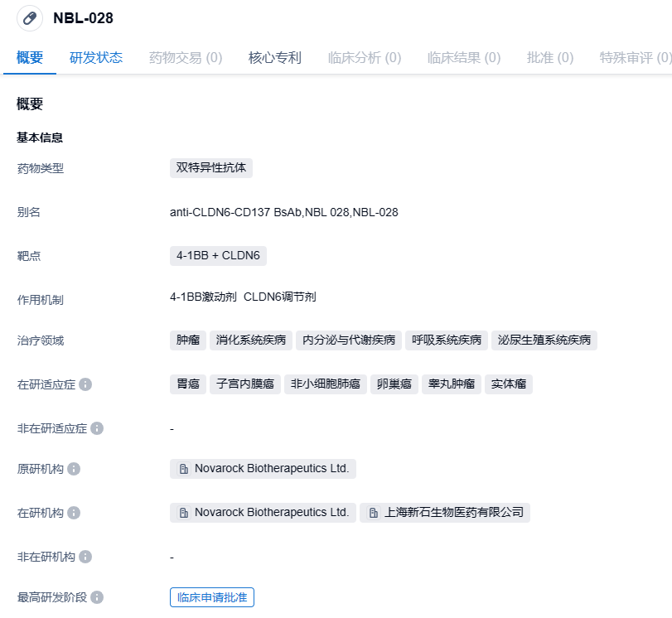
Task: Click info icon next to 在研适应症
Action: (85, 384)
